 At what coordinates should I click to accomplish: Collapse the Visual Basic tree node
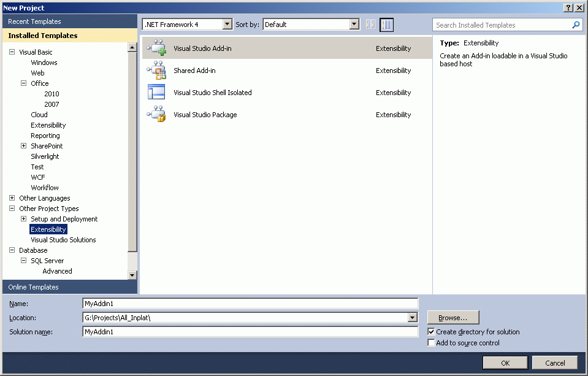pyautogui.click(x=12, y=52)
